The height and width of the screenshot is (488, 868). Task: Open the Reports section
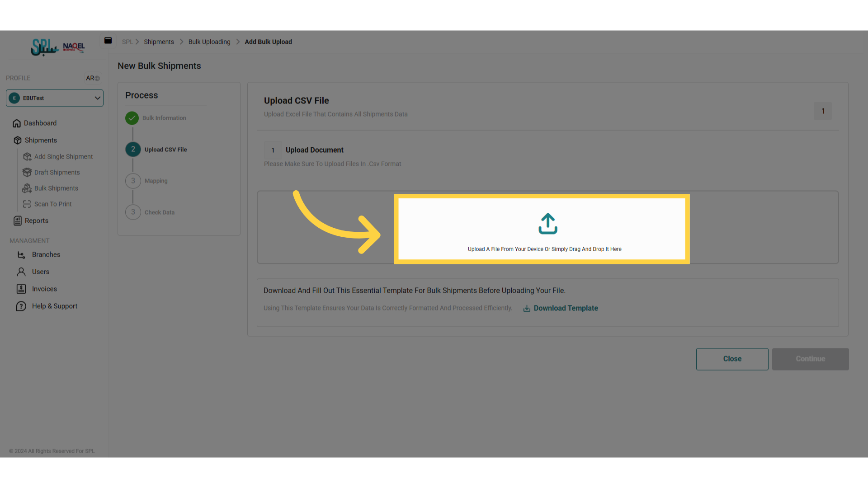pos(37,221)
